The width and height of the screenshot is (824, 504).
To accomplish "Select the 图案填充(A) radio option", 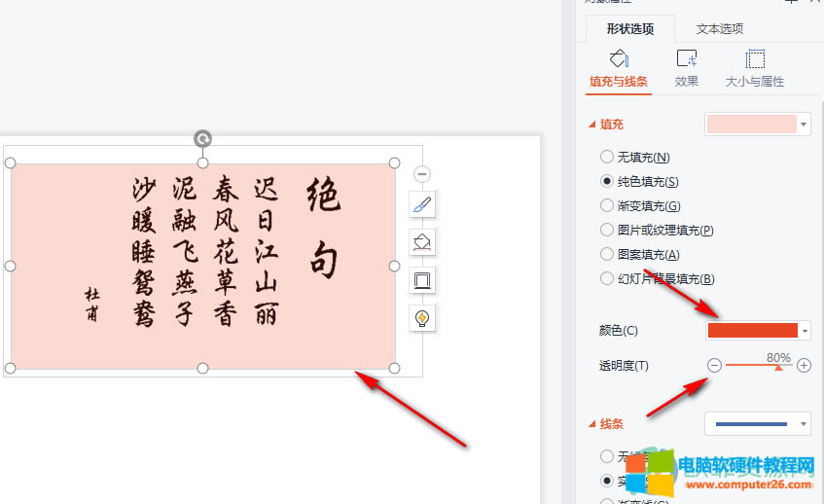I will (x=606, y=254).
